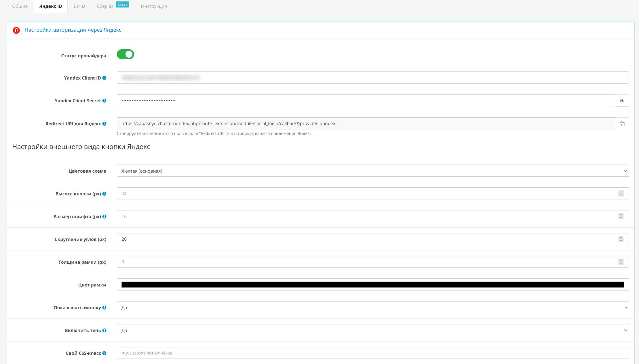This screenshot has width=639, height=364.
Task: Switch to the ВК ID tab
Action: [x=79, y=6]
